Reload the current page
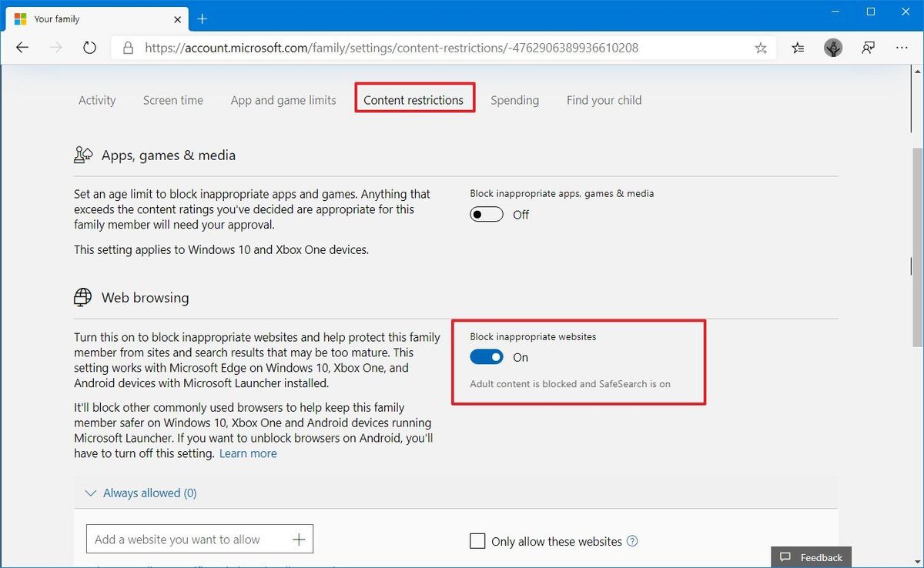Viewport: 924px width, 568px height. coord(89,47)
